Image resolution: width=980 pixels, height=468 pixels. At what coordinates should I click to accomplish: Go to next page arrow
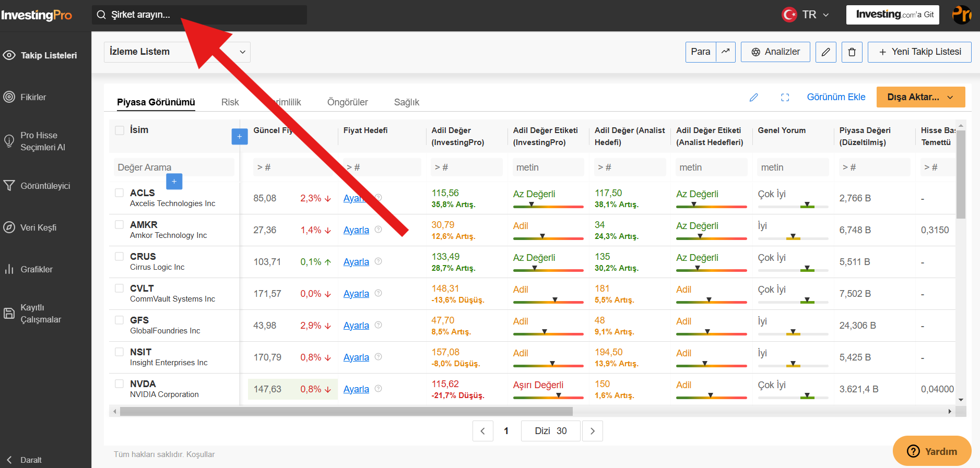tap(592, 431)
